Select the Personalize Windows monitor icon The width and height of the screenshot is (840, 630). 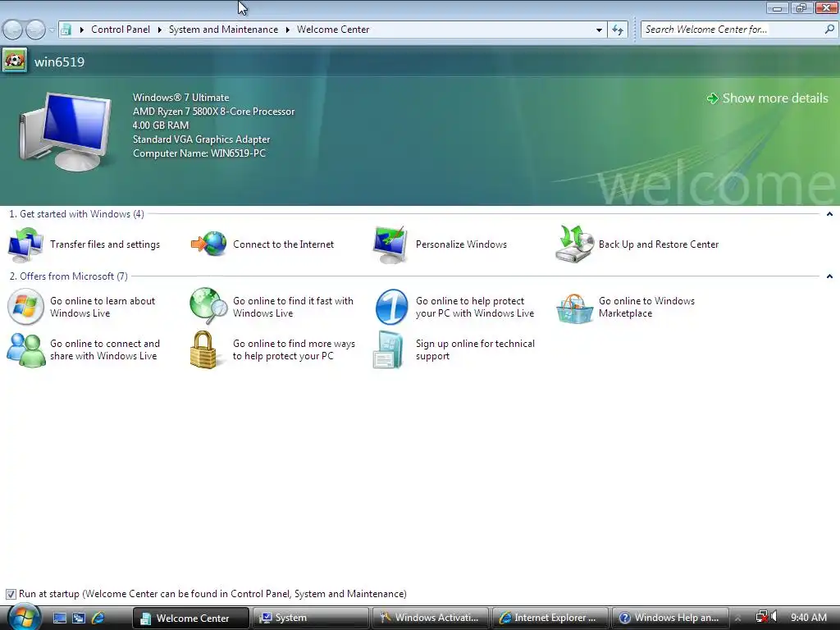click(x=391, y=244)
